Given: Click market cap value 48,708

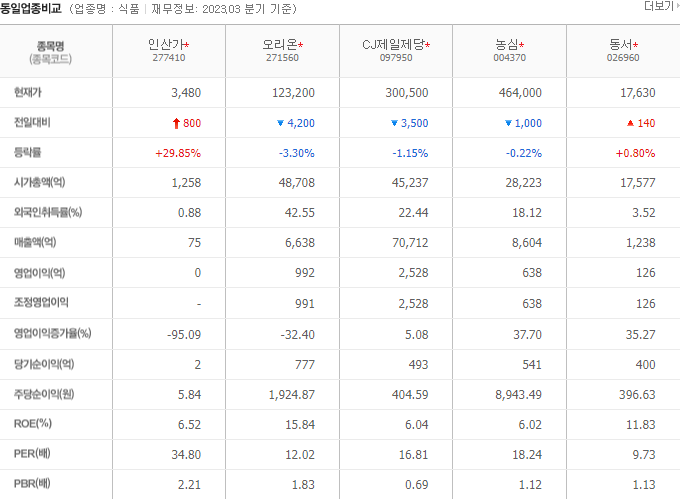Looking at the screenshot, I should coord(297,183).
